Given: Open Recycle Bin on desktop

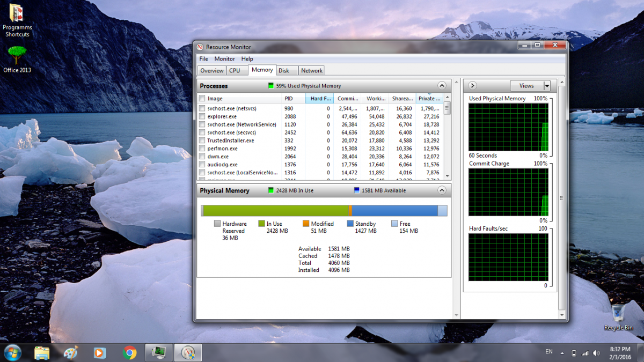Looking at the screenshot, I should click(x=618, y=313).
